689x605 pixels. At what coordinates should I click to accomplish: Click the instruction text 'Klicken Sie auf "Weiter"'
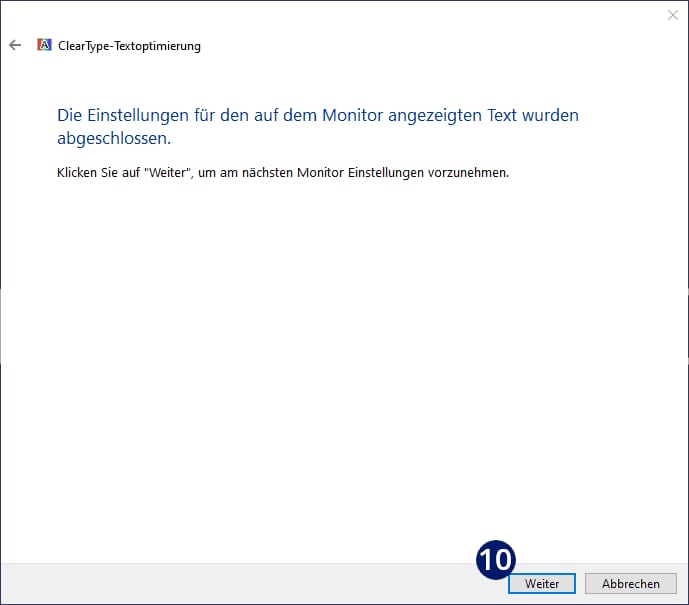pos(283,173)
